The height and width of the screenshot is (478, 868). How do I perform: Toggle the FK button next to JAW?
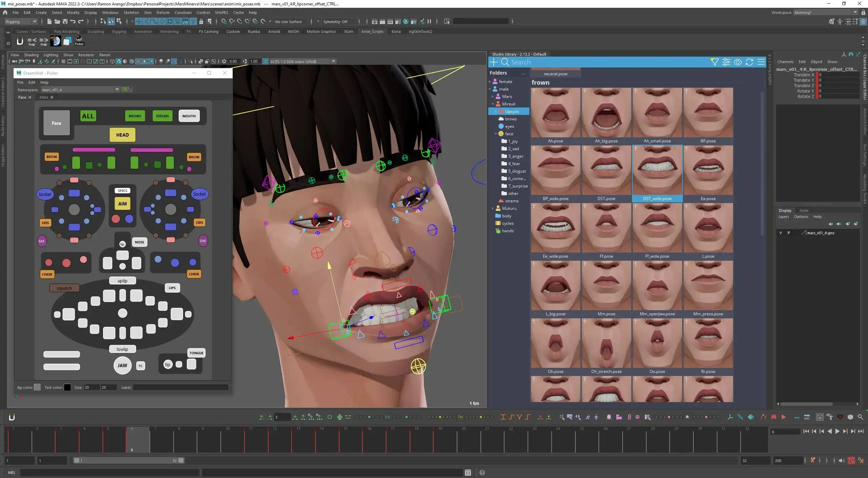tap(140, 366)
